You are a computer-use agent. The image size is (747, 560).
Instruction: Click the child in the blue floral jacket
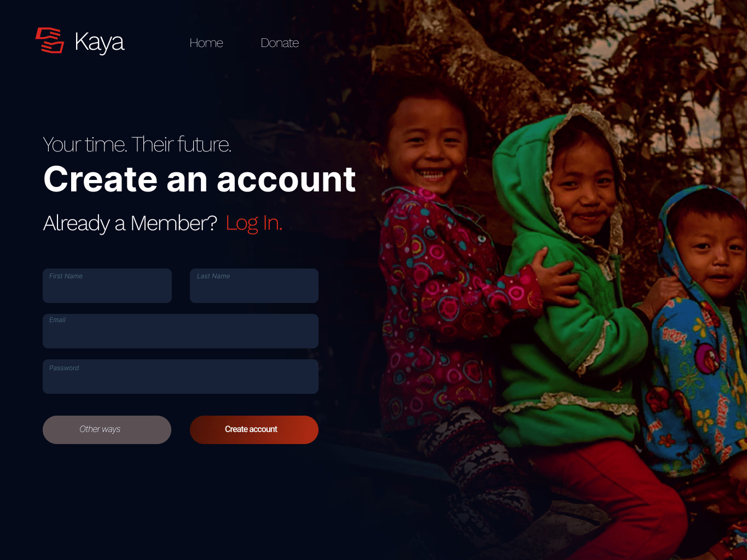tap(700, 328)
